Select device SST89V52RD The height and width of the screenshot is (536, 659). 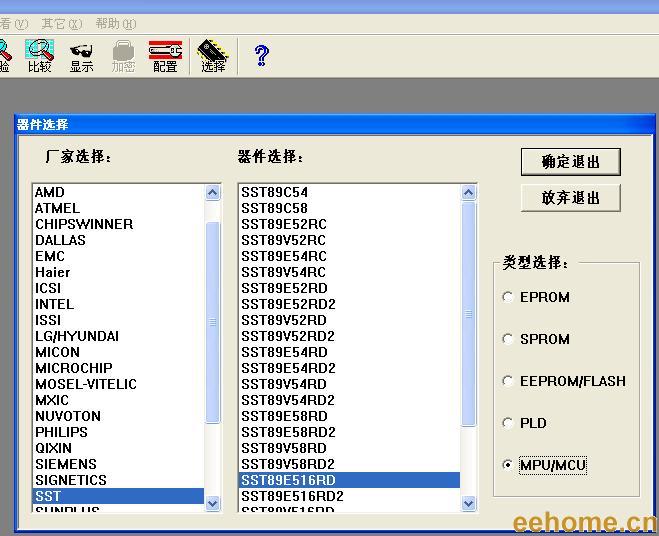pyautogui.click(x=349, y=320)
